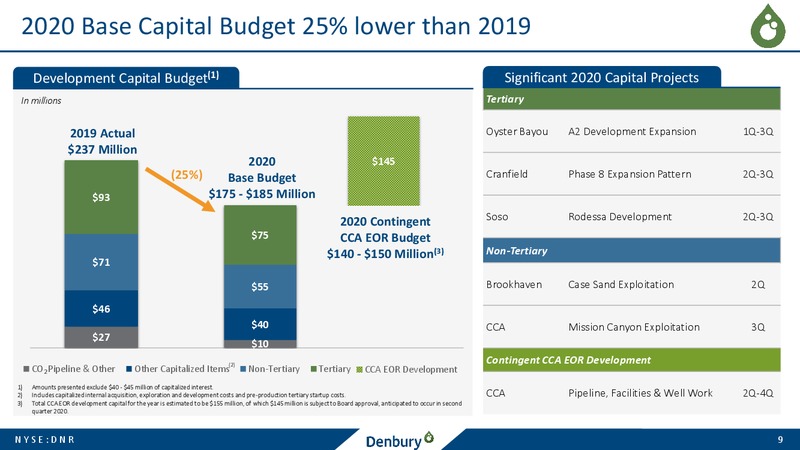Click the Soso table cell
This screenshot has width=800, height=450.
coord(497,217)
